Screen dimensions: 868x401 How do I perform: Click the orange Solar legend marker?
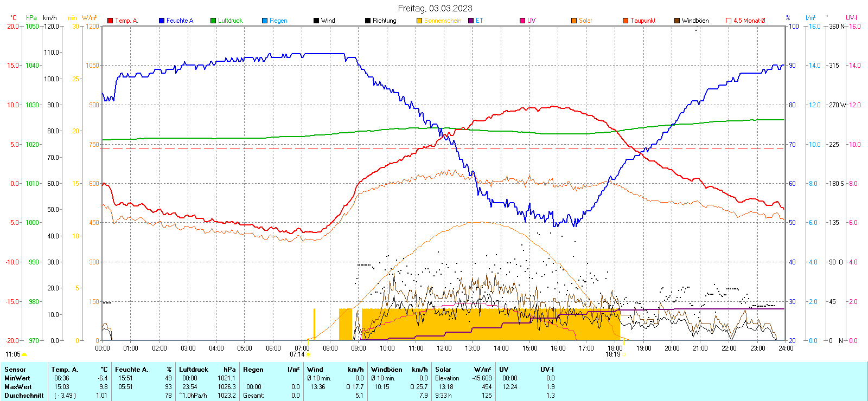tap(574, 21)
